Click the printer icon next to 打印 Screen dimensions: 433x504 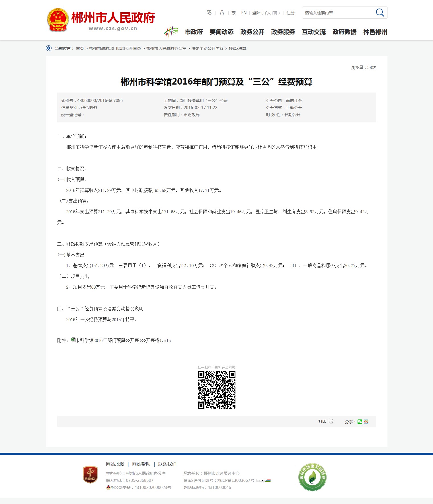coord(331,421)
